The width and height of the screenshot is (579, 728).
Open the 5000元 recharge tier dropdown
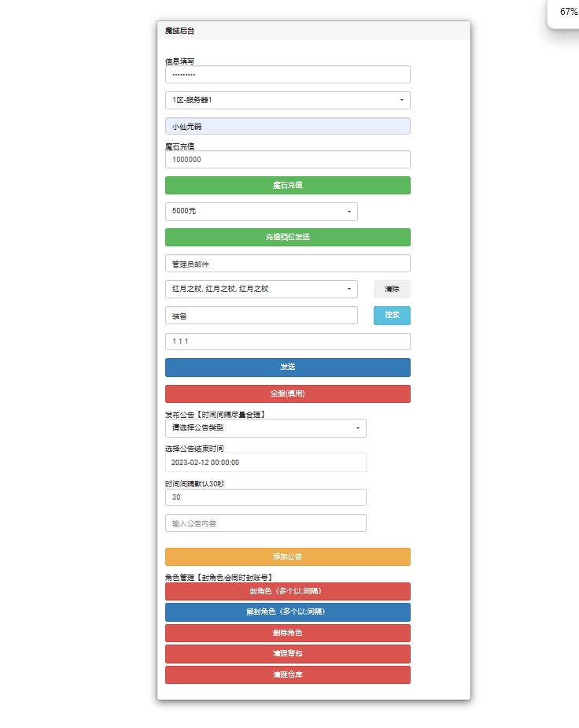pyautogui.click(x=261, y=211)
